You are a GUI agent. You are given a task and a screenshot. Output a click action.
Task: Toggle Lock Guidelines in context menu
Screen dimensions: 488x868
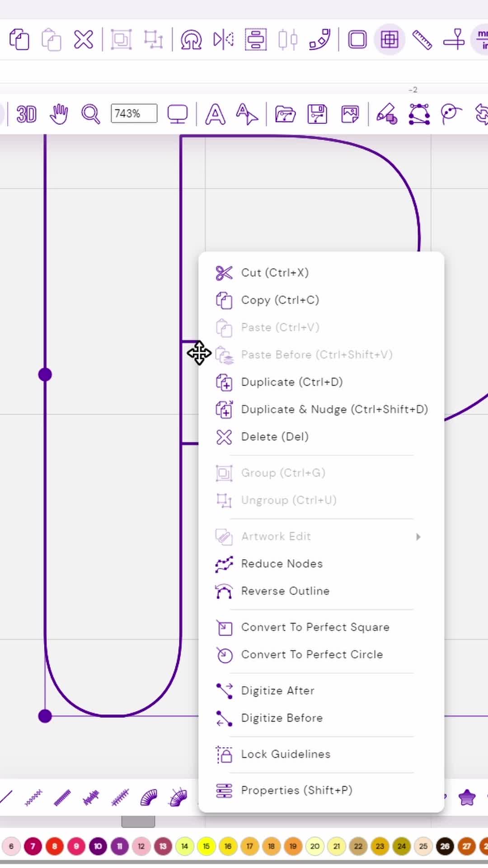click(x=321, y=754)
